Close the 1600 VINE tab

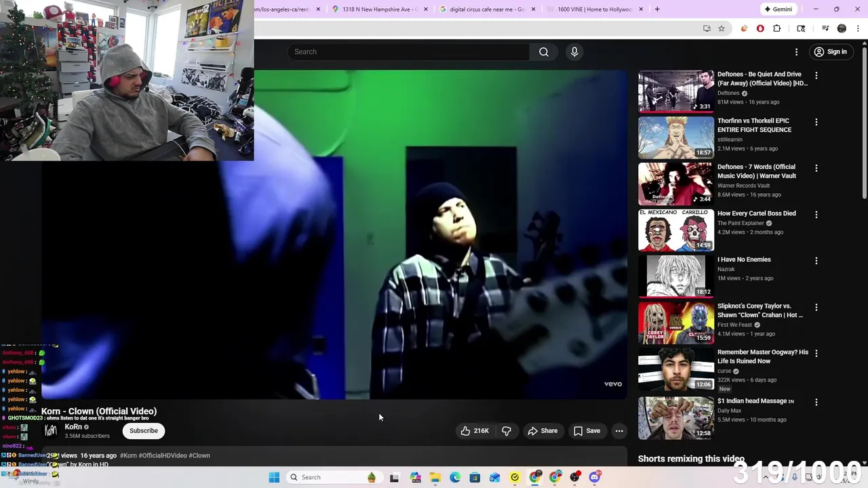pos(641,9)
